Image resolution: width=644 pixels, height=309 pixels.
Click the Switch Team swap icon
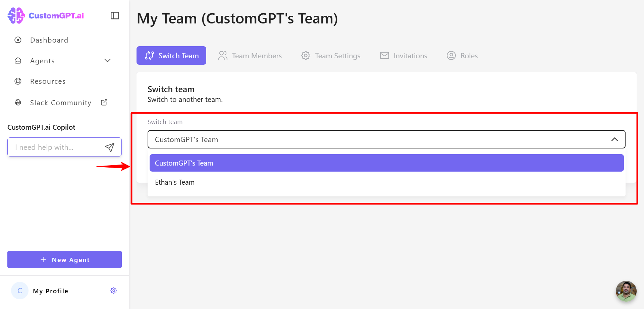point(150,56)
